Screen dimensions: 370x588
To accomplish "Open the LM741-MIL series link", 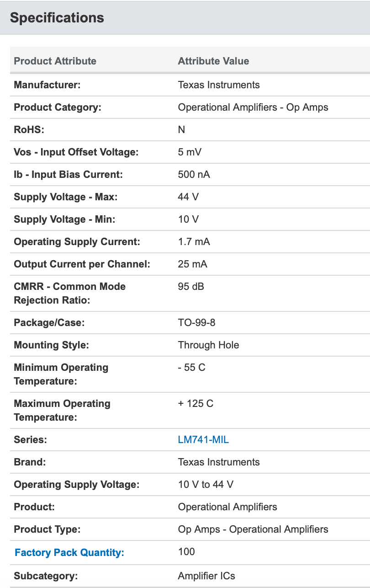I will (x=203, y=440).
